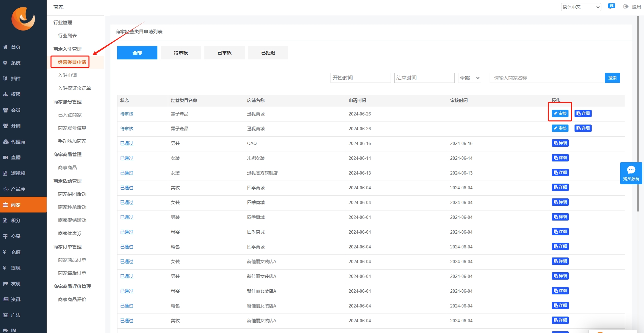This screenshot has height=333, width=644.
Task: Open 经营类目申请 in the submenu
Action: [72, 62]
